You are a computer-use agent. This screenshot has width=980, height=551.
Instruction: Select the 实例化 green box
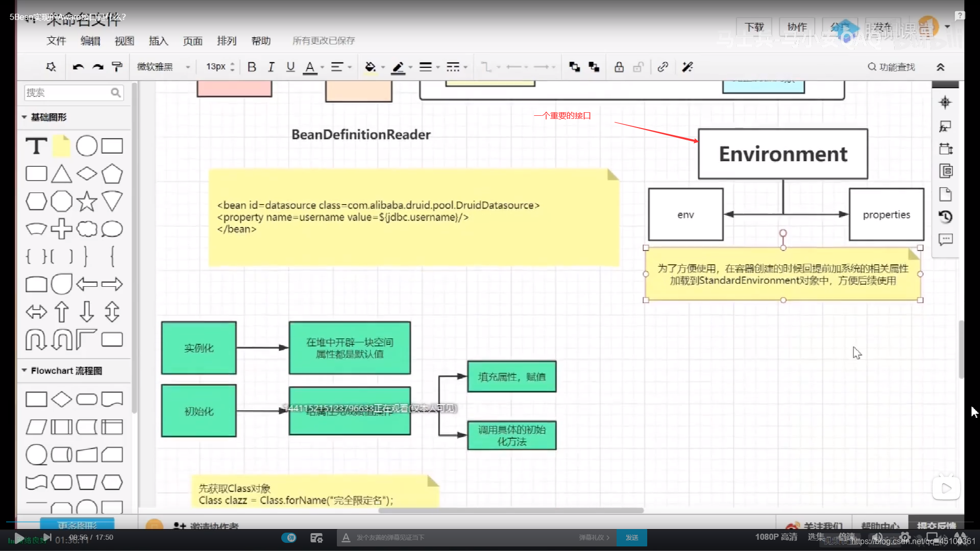(199, 348)
